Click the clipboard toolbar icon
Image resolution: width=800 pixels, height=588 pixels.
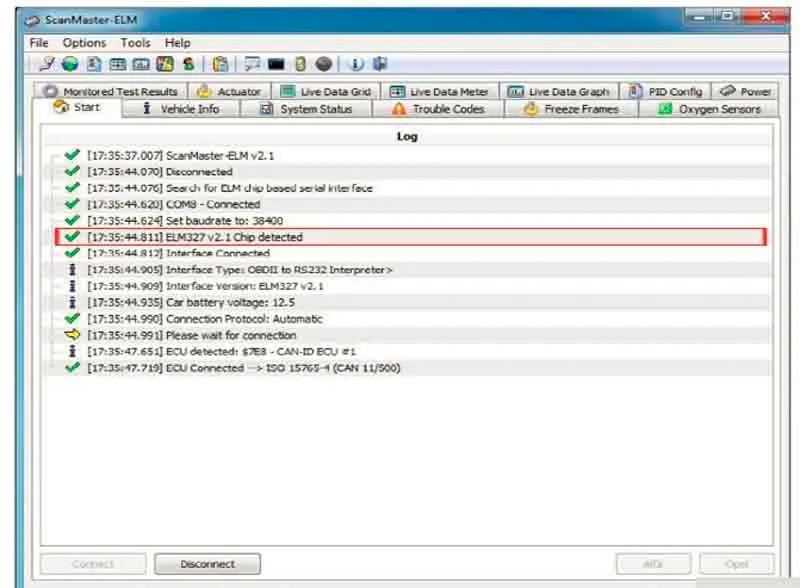(x=220, y=64)
